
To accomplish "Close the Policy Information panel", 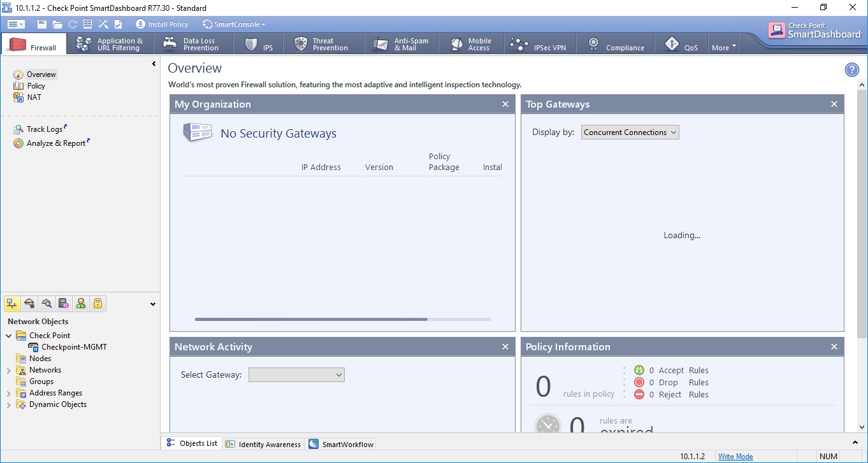I will tap(834, 346).
